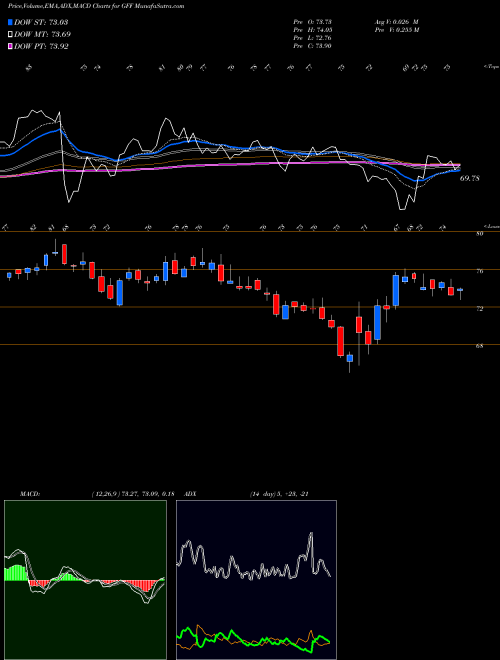Image resolution: width=500 pixels, height=660 pixels.
Task: Click the tall blue candle near 76 on right
Action: click(396, 290)
